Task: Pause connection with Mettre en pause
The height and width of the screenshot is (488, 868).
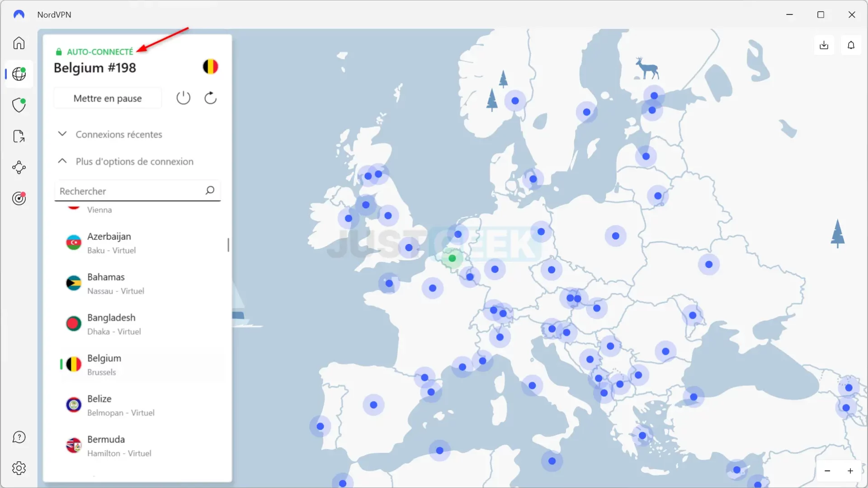Action: 108,98
